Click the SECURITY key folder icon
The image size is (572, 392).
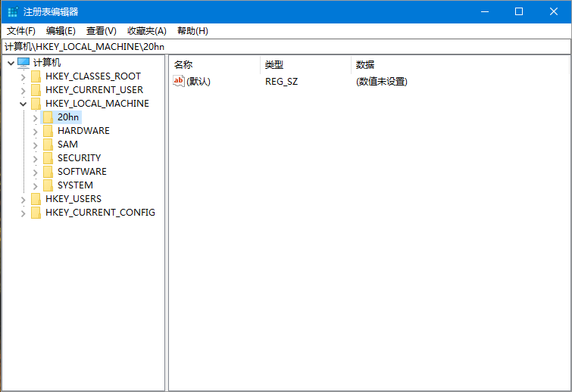(48, 158)
